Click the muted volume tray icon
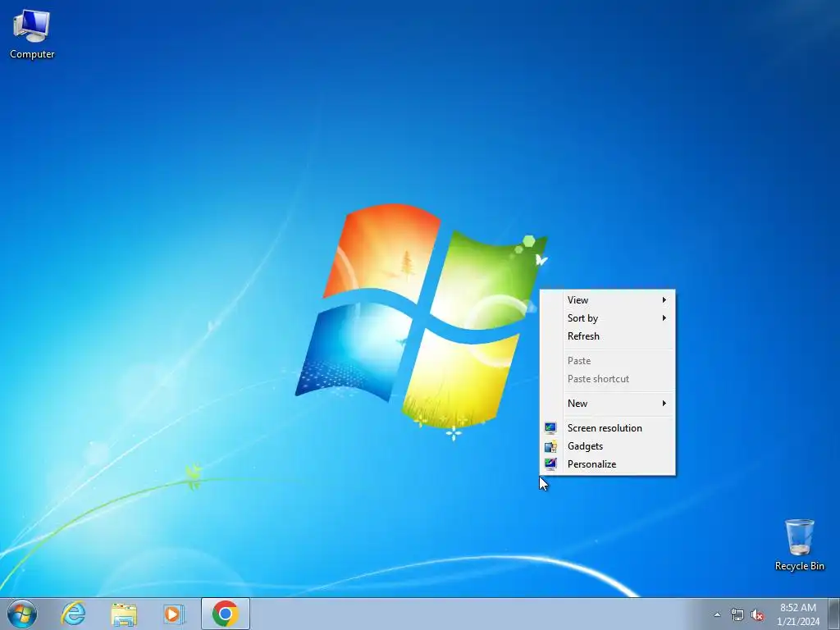840x630 pixels. click(x=757, y=614)
